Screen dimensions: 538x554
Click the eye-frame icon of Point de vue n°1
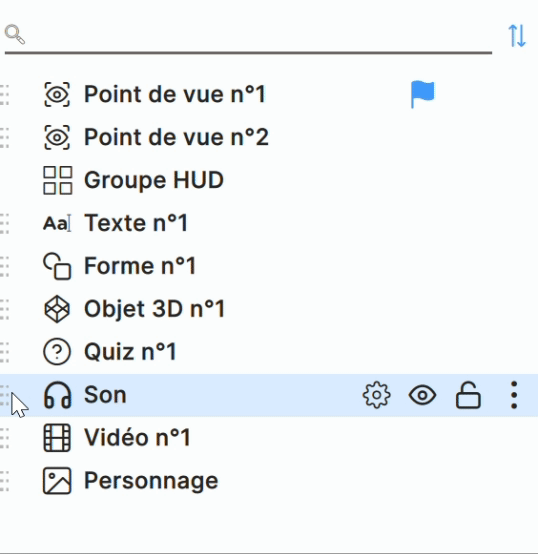(x=57, y=94)
